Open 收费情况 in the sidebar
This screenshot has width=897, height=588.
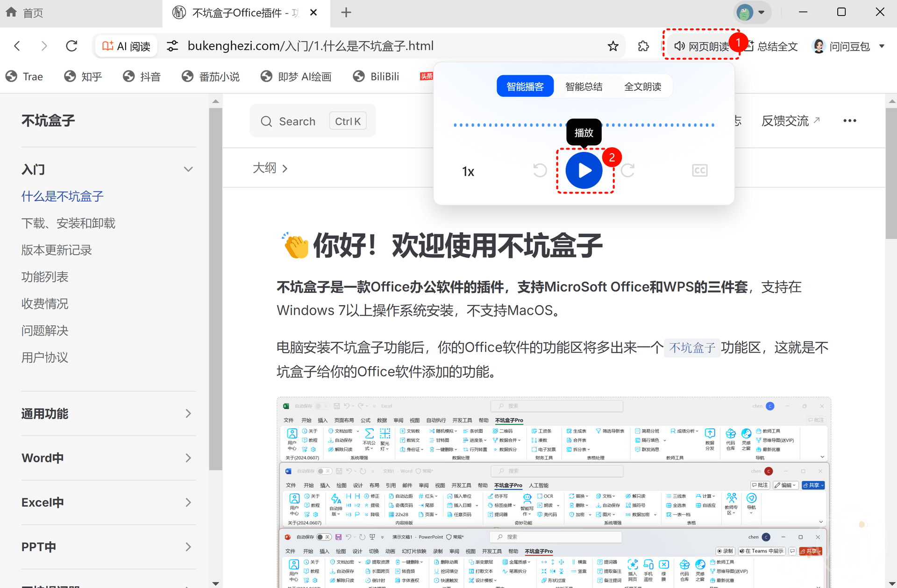pyautogui.click(x=45, y=304)
